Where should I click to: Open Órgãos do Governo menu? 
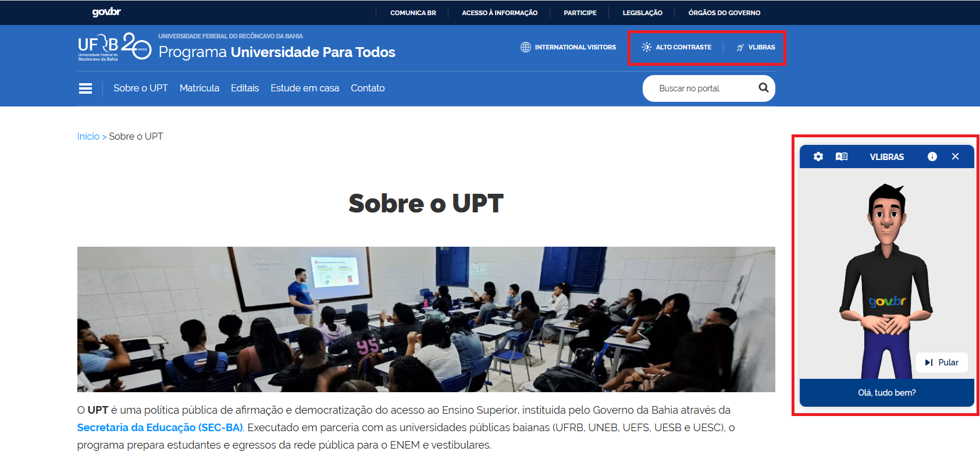tap(724, 13)
